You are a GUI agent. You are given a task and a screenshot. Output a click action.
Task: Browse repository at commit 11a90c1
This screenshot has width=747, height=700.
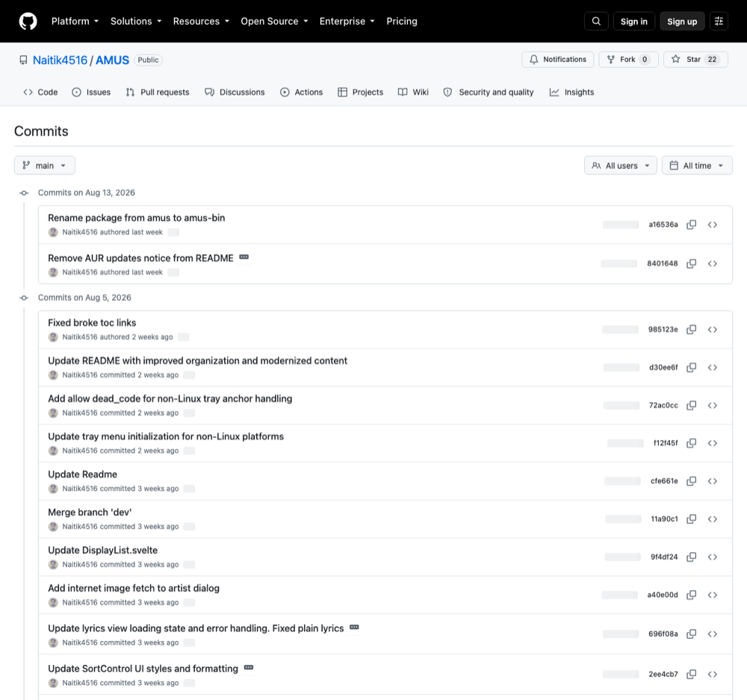pyautogui.click(x=712, y=519)
